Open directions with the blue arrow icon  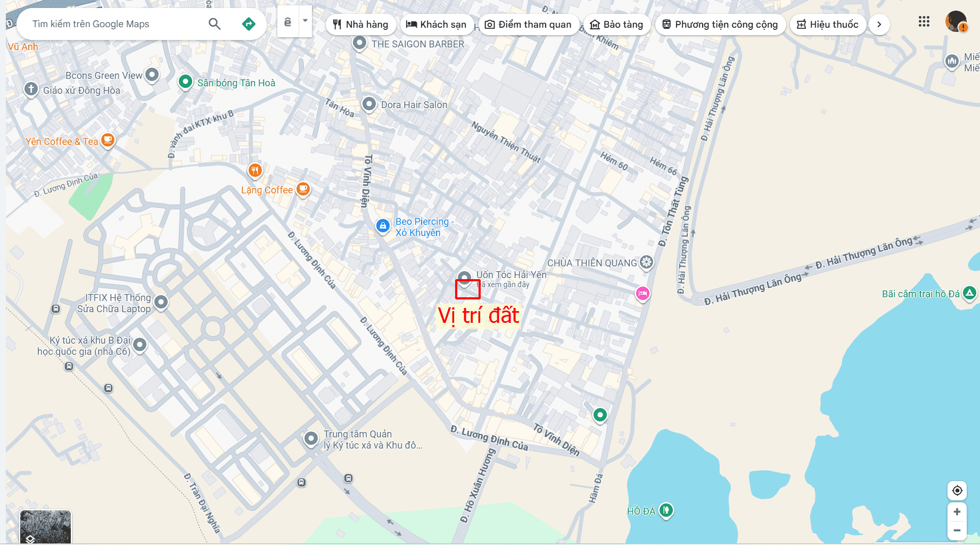pyautogui.click(x=249, y=23)
